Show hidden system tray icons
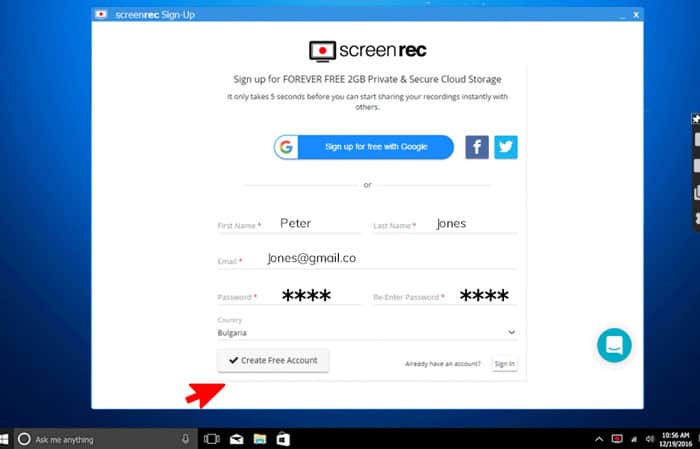This screenshot has height=449, width=700. pyautogui.click(x=599, y=439)
